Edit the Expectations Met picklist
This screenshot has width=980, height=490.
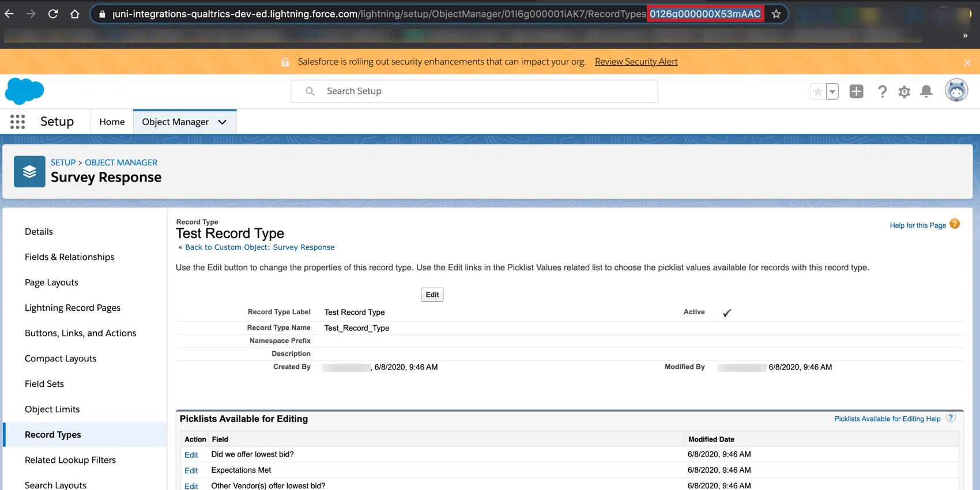(x=191, y=470)
